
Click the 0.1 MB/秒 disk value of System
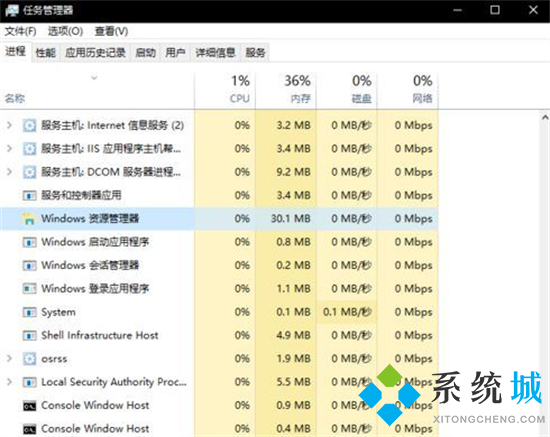tap(347, 312)
